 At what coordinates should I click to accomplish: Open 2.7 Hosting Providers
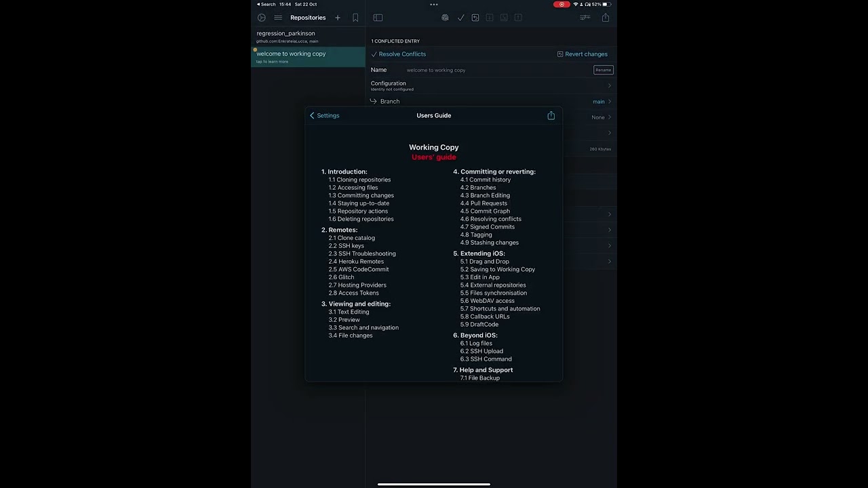click(x=357, y=285)
